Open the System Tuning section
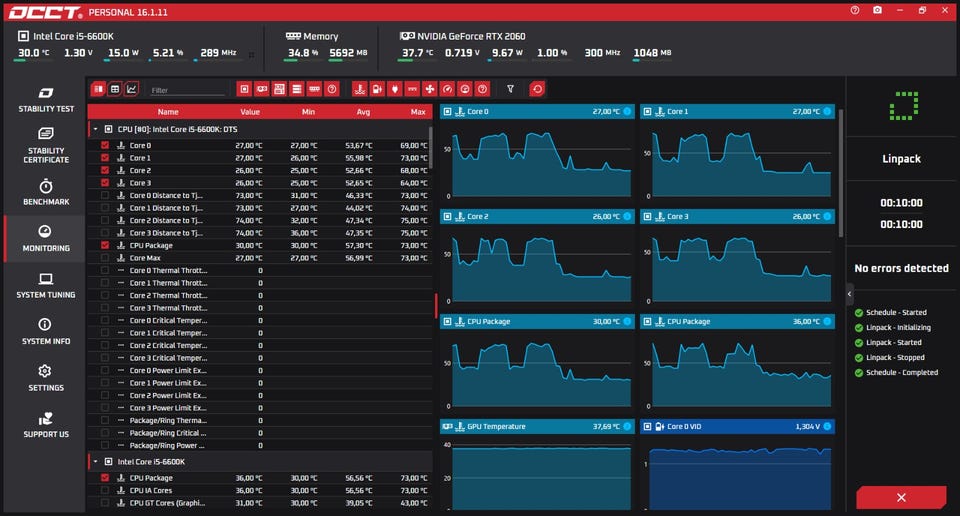Screen dimensions: 960x516 pyautogui.click(x=46, y=285)
